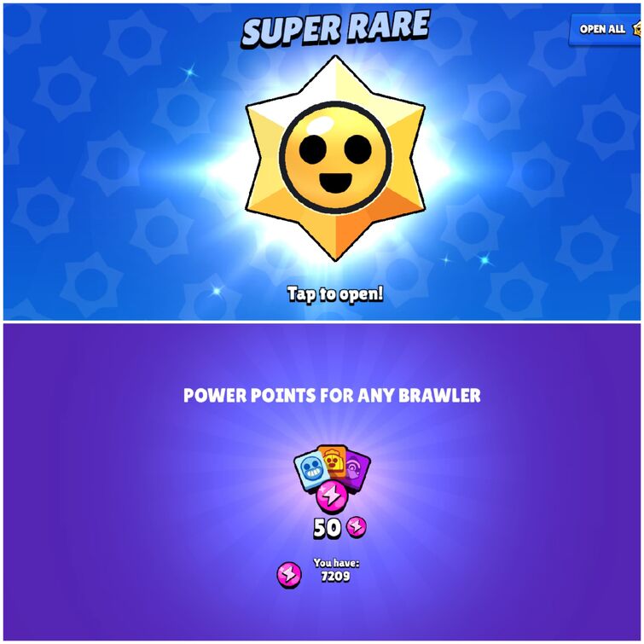Click the pink bolt beside 'You have'
The height and width of the screenshot is (644, 644).
tap(289, 575)
